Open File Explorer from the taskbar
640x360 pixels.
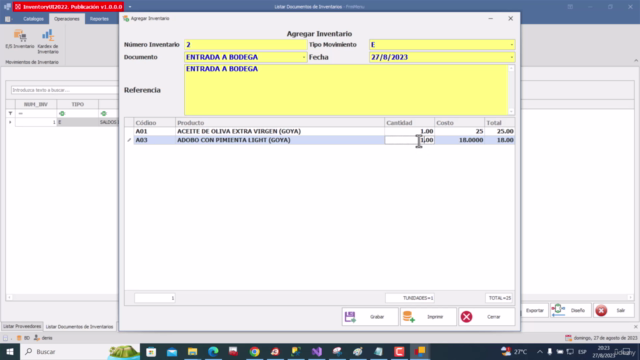coord(192,351)
